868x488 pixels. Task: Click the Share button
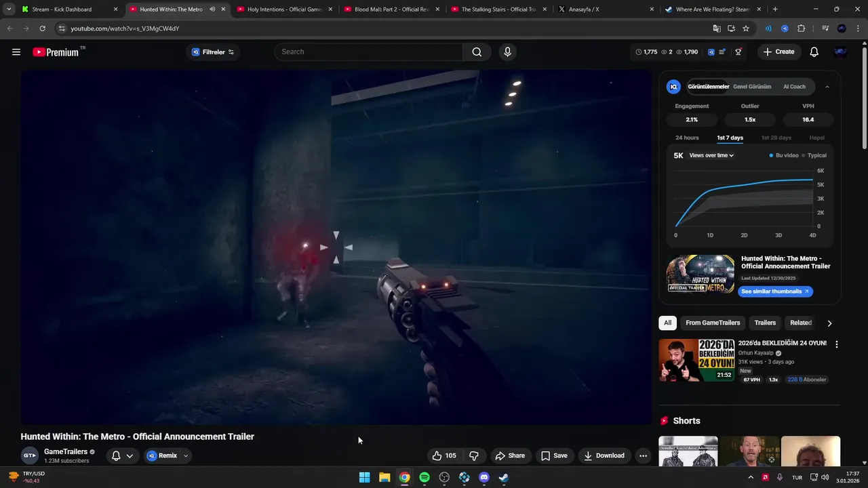click(x=510, y=455)
